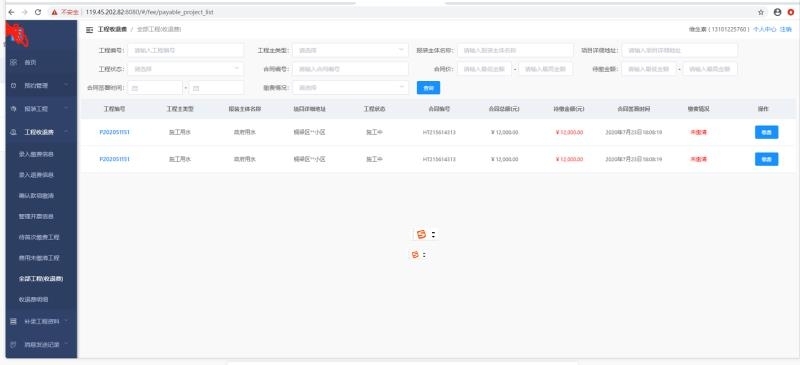Viewport: 800px width, 365px height.
Task: Collapse the 工程收退费 sidebar menu chevron
Action: click(x=66, y=132)
